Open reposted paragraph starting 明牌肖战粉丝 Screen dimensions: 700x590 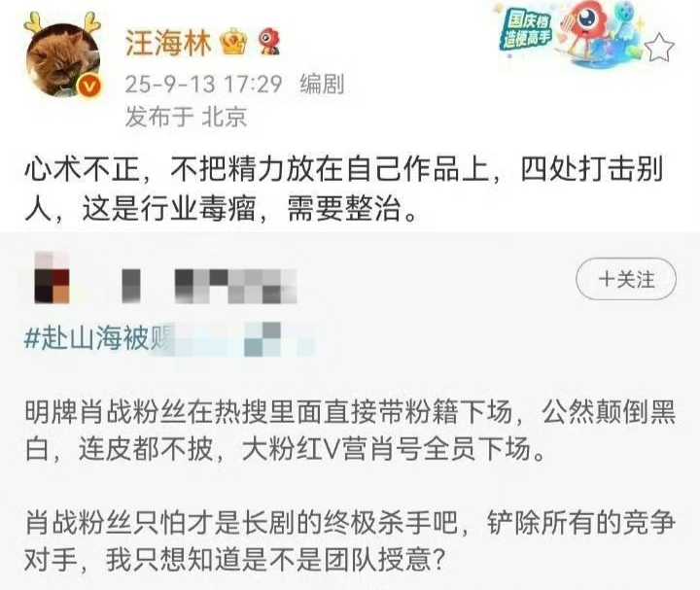tap(350, 431)
